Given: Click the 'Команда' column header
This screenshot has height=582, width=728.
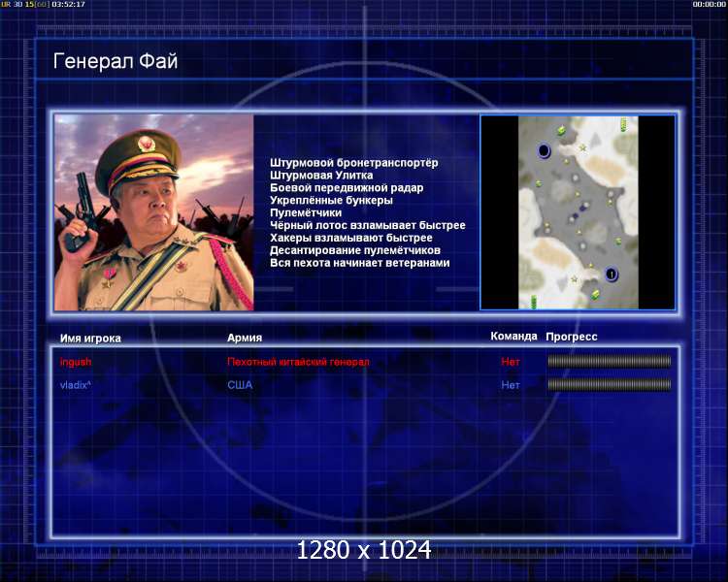Looking at the screenshot, I should 513,337.
